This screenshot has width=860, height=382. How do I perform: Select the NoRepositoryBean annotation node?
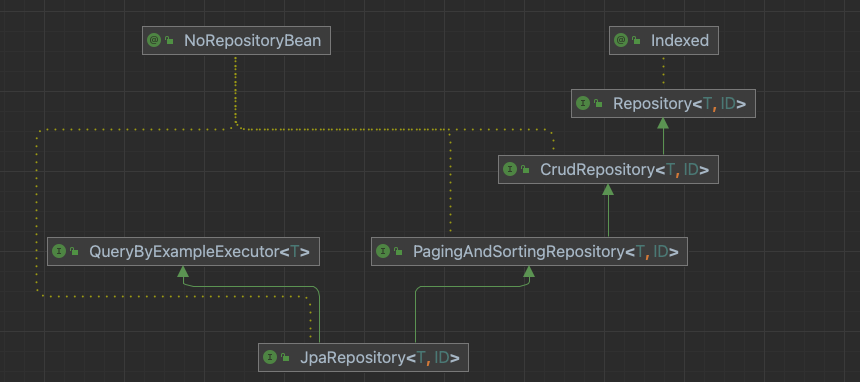pyautogui.click(x=236, y=41)
